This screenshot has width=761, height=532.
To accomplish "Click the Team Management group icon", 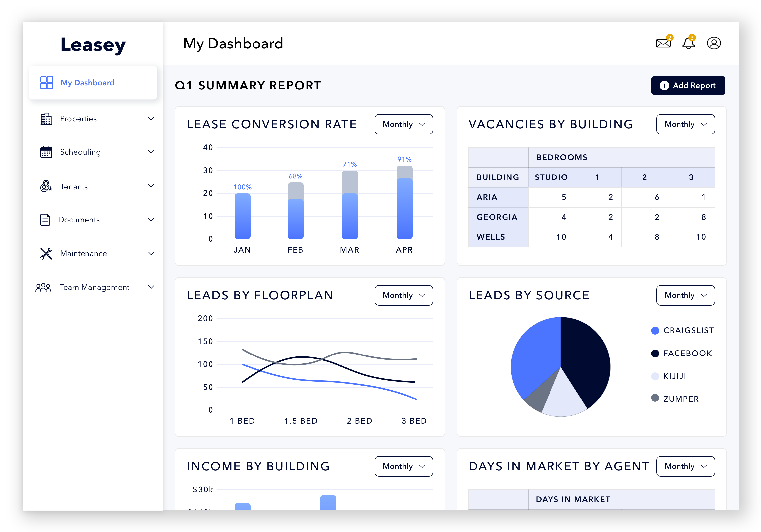I will 43,287.
